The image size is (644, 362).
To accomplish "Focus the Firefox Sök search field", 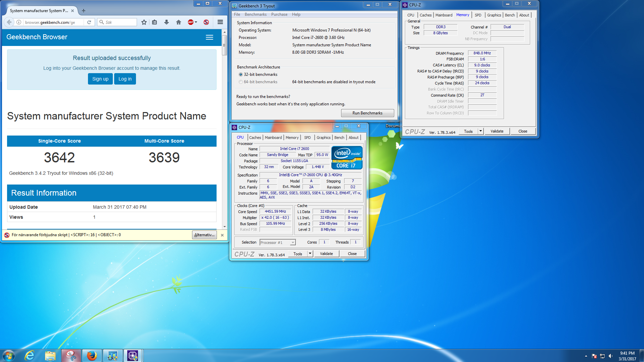I will point(118,22).
